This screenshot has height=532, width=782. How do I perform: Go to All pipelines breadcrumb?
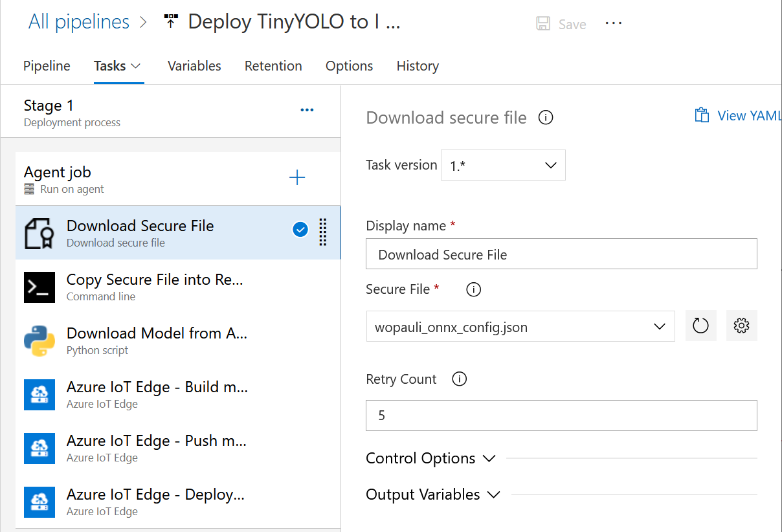pos(79,21)
